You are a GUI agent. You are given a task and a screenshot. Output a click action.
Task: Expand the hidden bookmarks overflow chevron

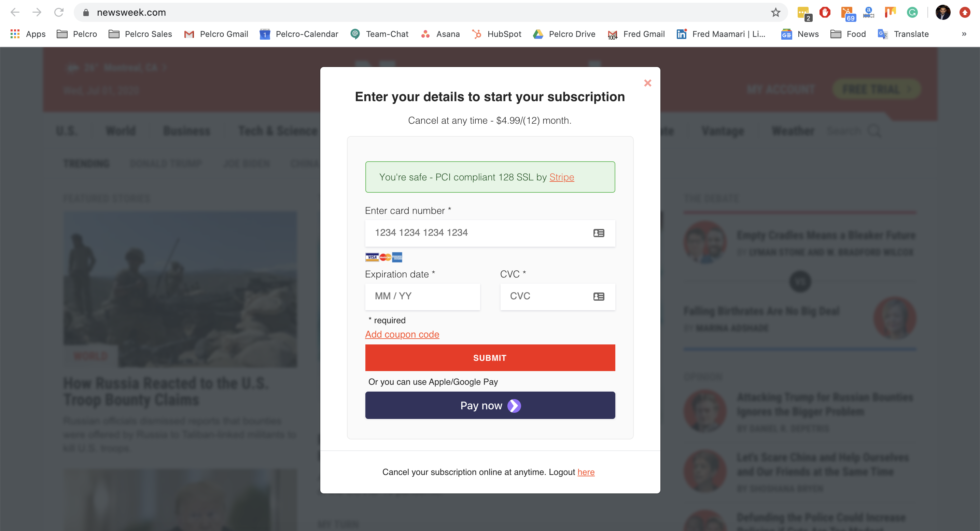(x=964, y=34)
